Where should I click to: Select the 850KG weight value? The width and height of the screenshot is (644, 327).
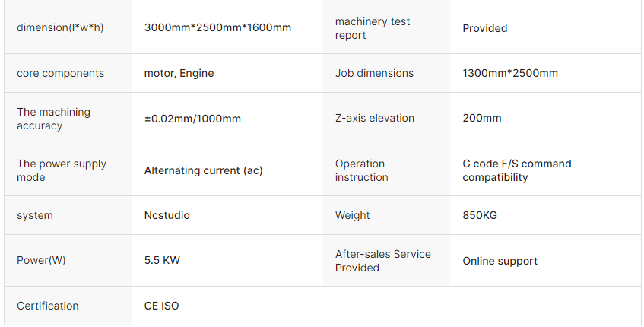click(480, 215)
